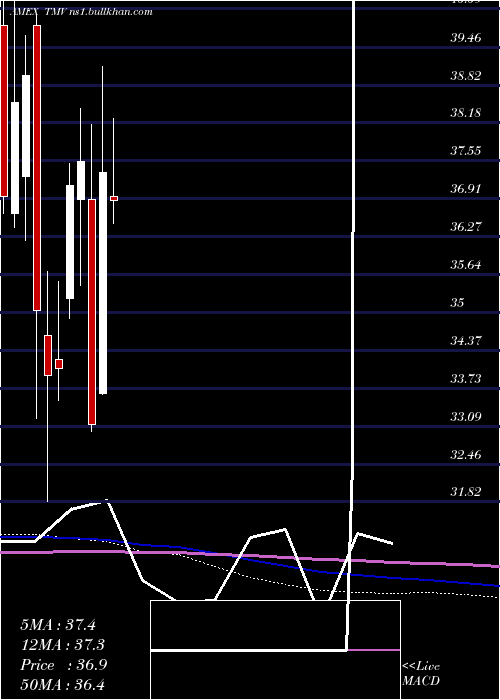Viewport: 500px width, 700px height.
Task: Click the price label 35.64
Action: pos(466,265)
